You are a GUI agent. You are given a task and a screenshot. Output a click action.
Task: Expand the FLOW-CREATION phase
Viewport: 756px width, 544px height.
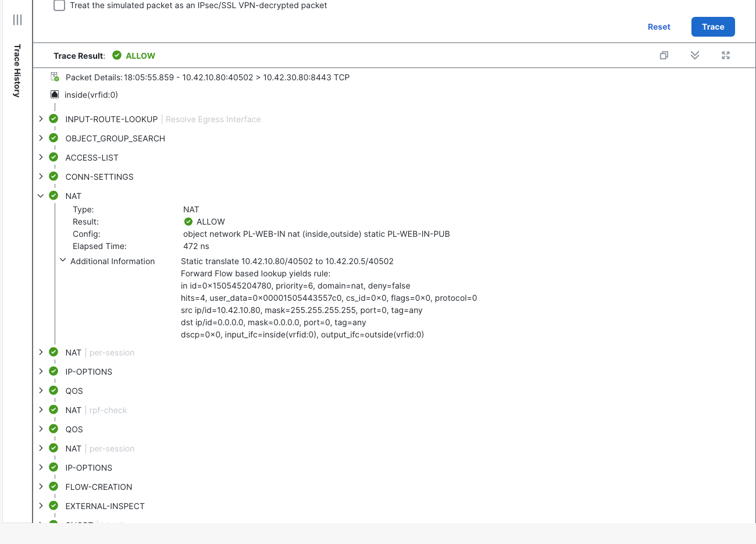[41, 486]
